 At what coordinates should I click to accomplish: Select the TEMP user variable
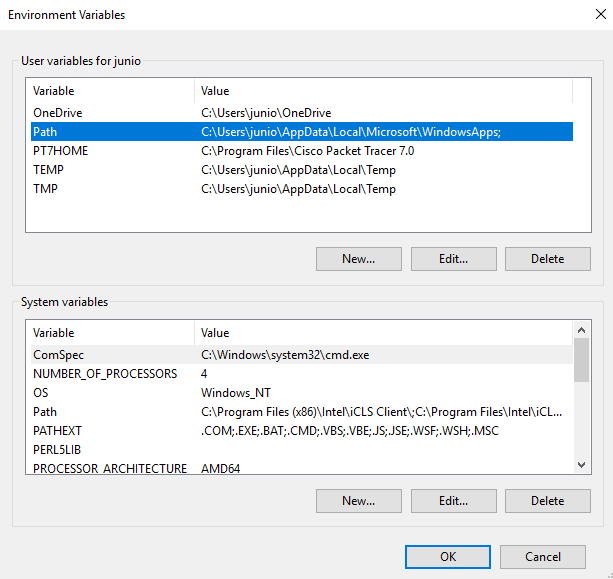[x=302, y=170]
